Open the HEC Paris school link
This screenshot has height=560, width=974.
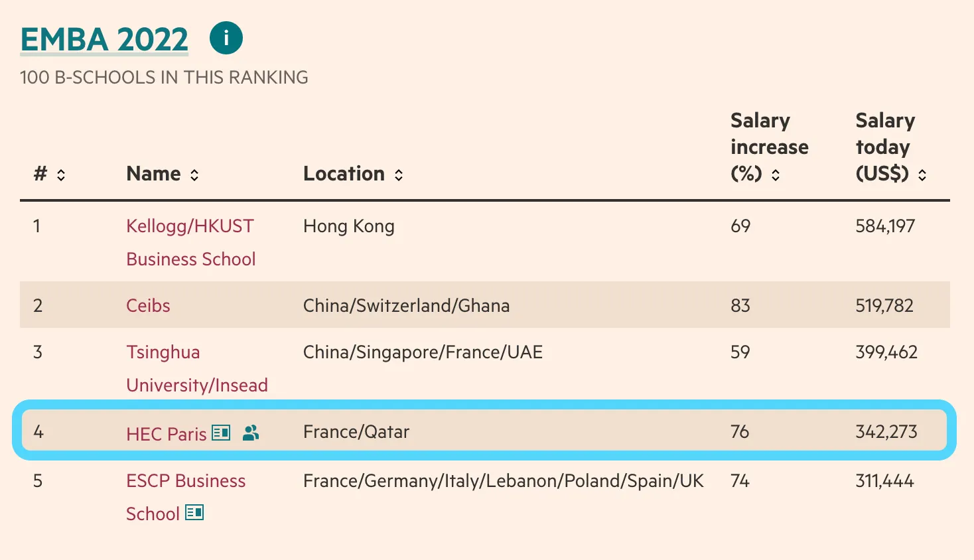(167, 434)
